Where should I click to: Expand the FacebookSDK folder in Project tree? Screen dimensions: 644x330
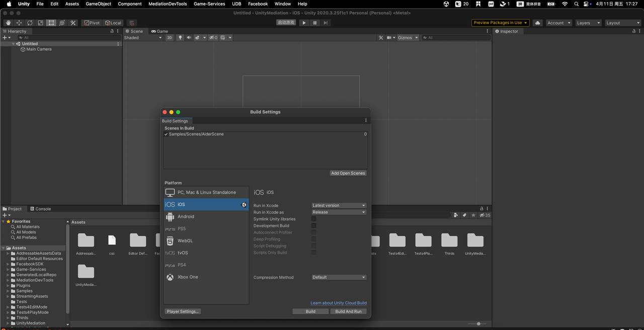(x=8, y=264)
